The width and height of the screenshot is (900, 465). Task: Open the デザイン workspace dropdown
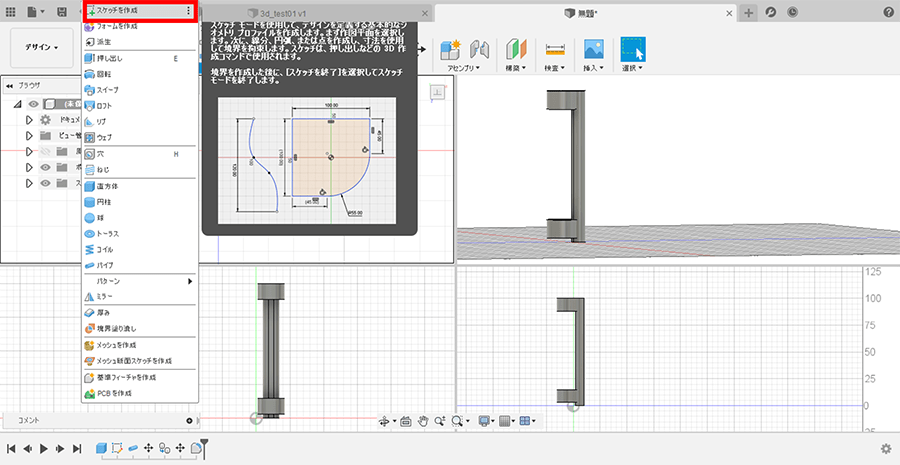pyautogui.click(x=41, y=47)
